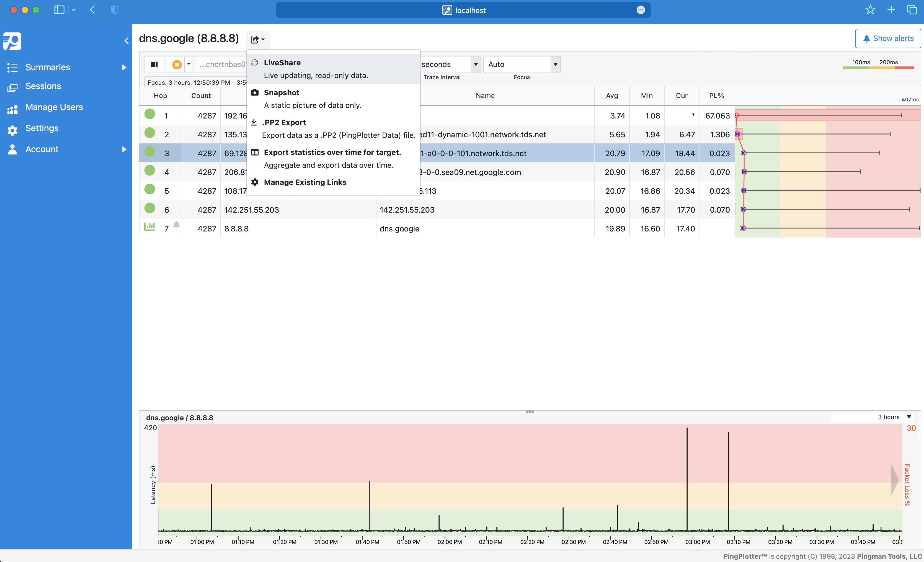Select the LiveShare menu option
Viewport: 924px width, 562px height.
(x=282, y=63)
